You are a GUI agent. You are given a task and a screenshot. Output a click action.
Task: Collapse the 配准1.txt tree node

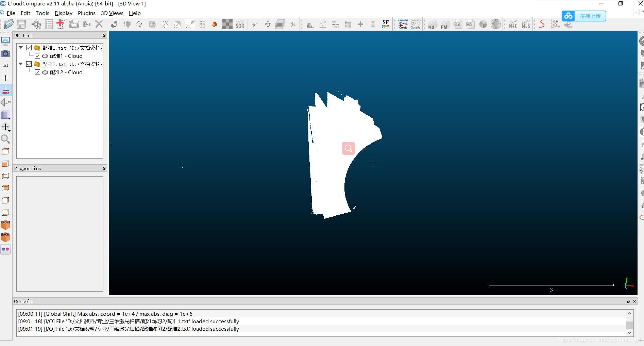(21, 48)
